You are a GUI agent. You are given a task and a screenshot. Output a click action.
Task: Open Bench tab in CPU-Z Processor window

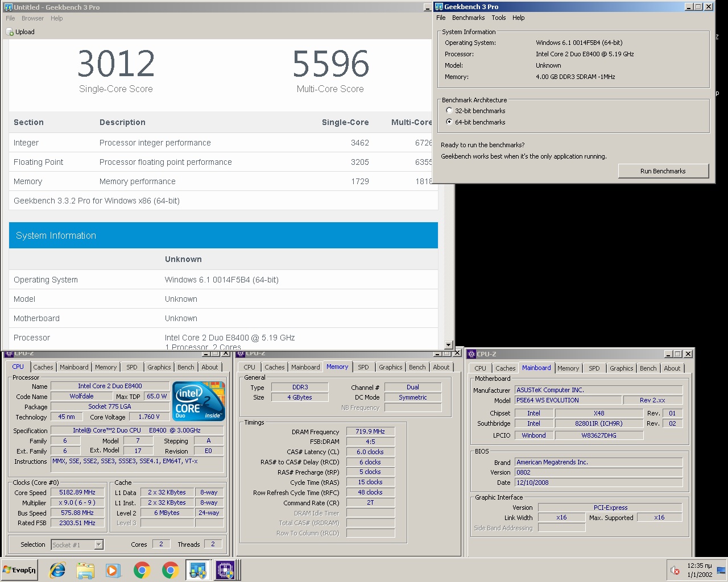[x=185, y=367]
